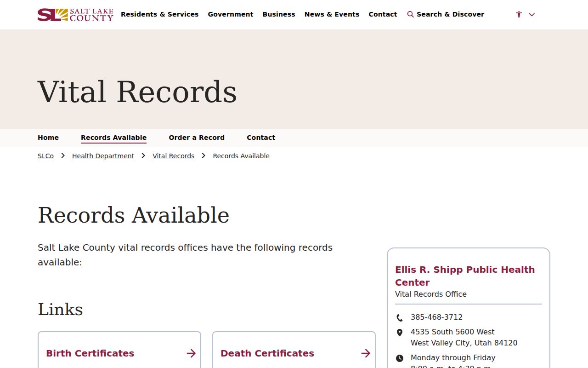The image size is (588, 368).
Task: Click the clock hours icon
Action: 400,358
